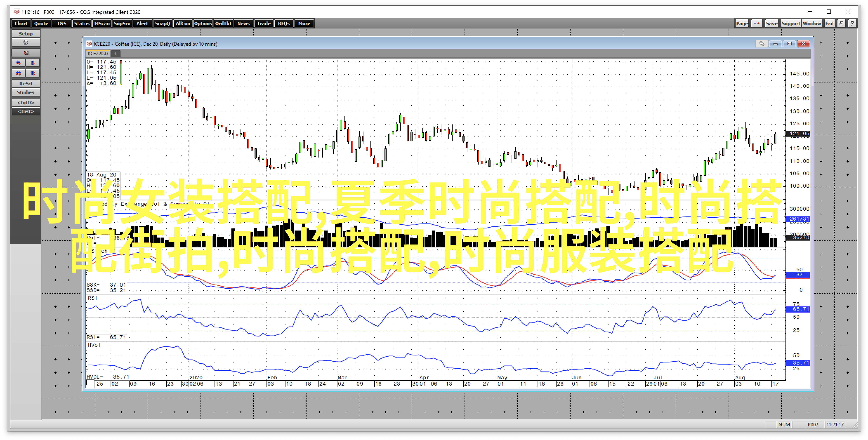
Task: Click the CQG application icon in the title bar
Action: coord(17,12)
